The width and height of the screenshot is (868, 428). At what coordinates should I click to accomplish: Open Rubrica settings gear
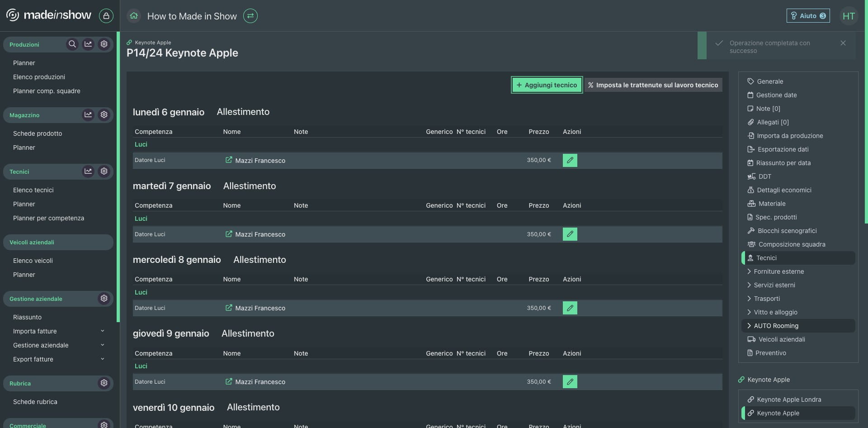[x=104, y=383]
